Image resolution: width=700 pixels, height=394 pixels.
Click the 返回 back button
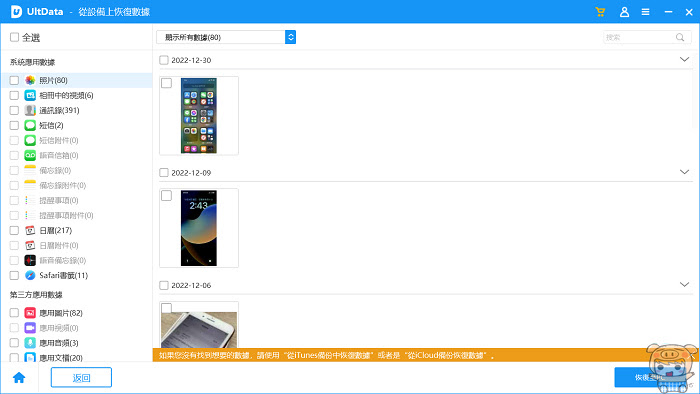[81, 377]
